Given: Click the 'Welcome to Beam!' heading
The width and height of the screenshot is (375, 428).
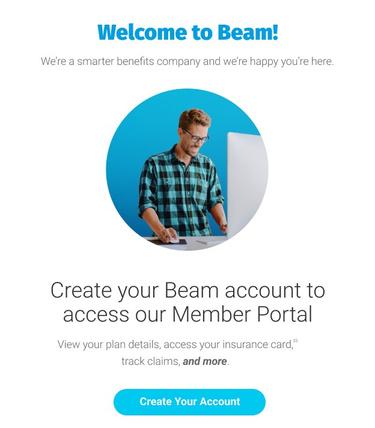Looking at the screenshot, I should [x=188, y=32].
